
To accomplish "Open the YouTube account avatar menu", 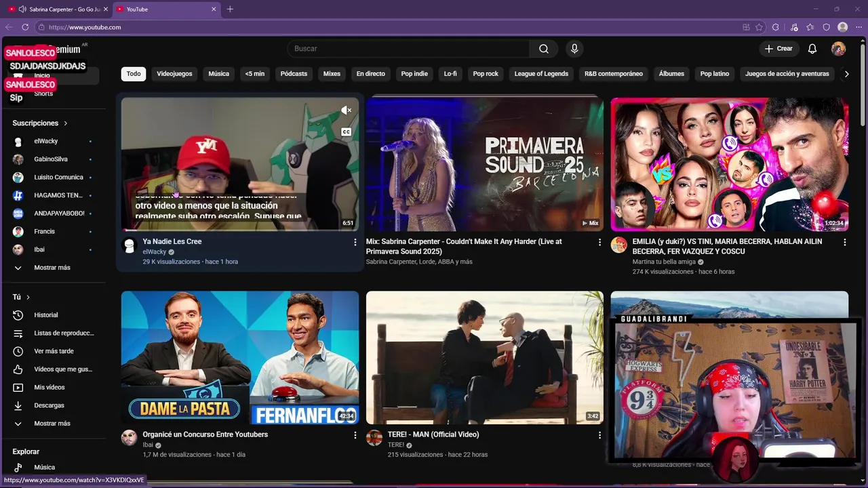I will pos(839,49).
